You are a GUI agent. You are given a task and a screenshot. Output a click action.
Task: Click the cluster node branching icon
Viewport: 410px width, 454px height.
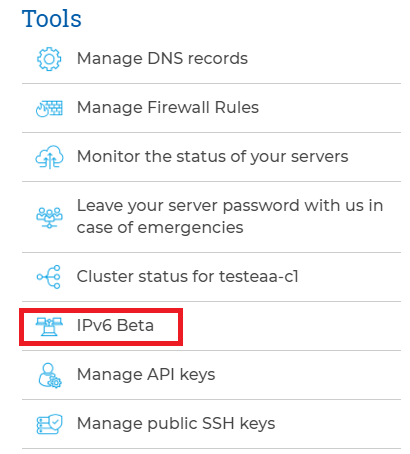tap(49, 277)
